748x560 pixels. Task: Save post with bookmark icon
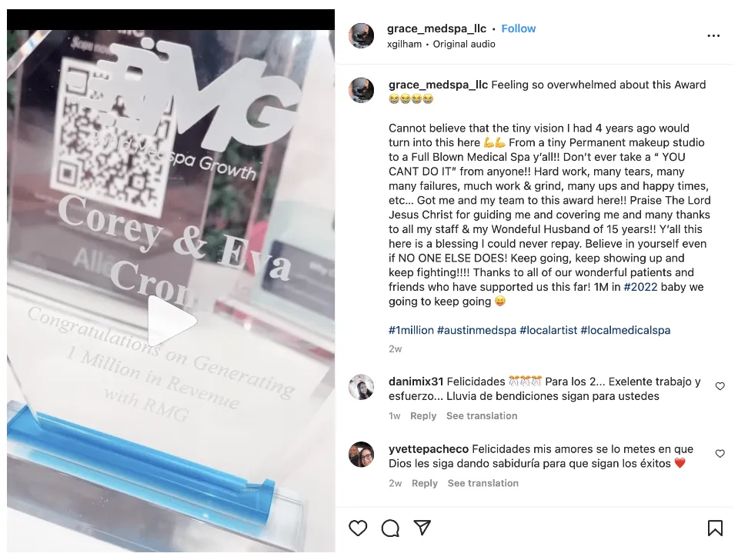[x=715, y=528]
